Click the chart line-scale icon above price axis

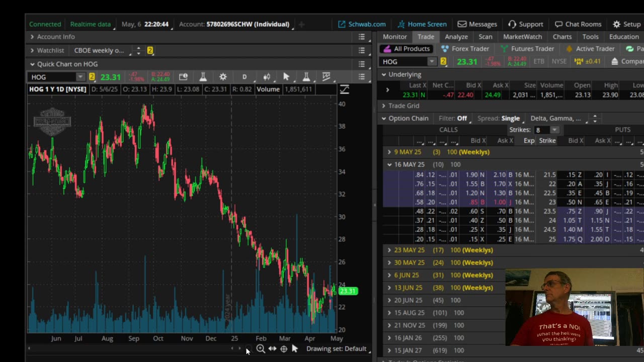[x=344, y=89]
